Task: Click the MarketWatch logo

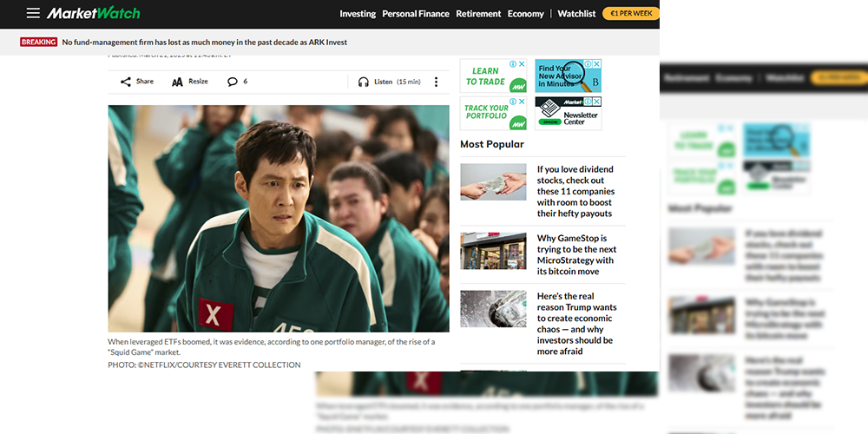Action: (93, 13)
